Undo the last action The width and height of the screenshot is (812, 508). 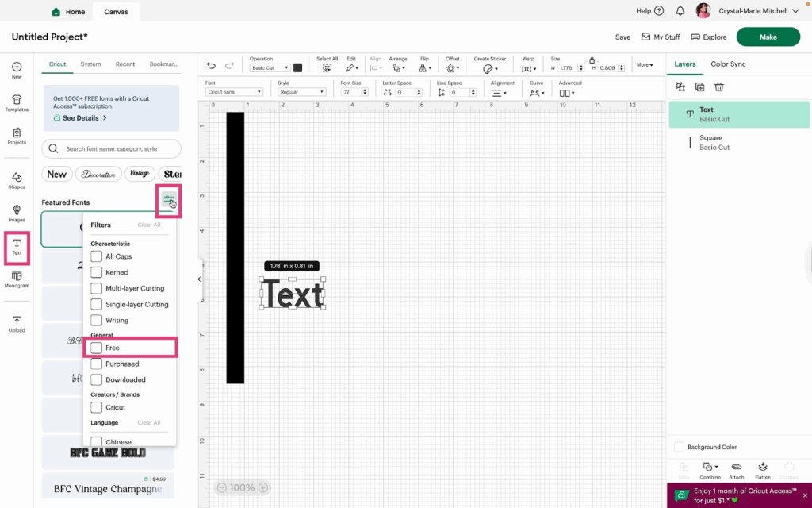pyautogui.click(x=211, y=65)
